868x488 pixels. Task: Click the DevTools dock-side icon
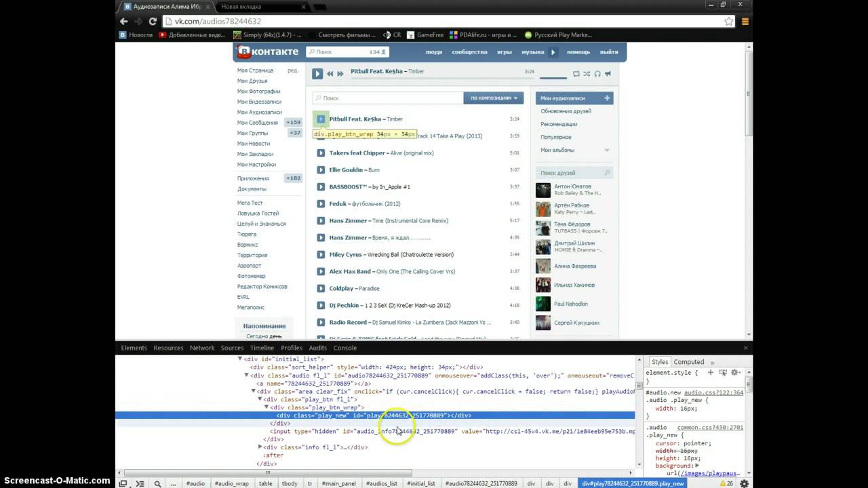123,483
